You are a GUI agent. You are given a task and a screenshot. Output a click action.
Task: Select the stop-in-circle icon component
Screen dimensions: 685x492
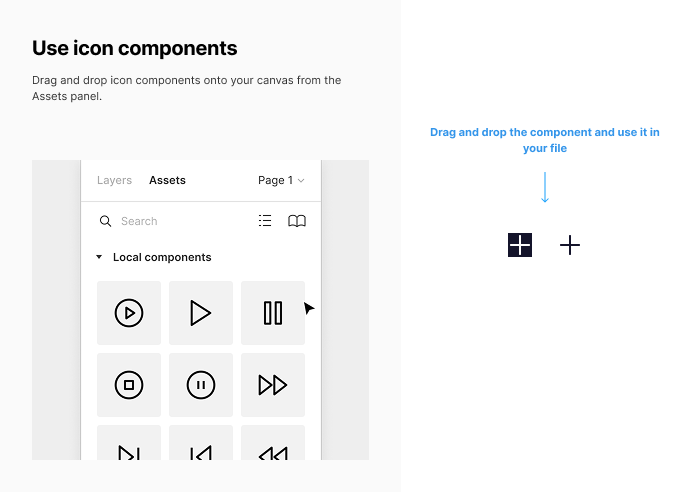129,385
